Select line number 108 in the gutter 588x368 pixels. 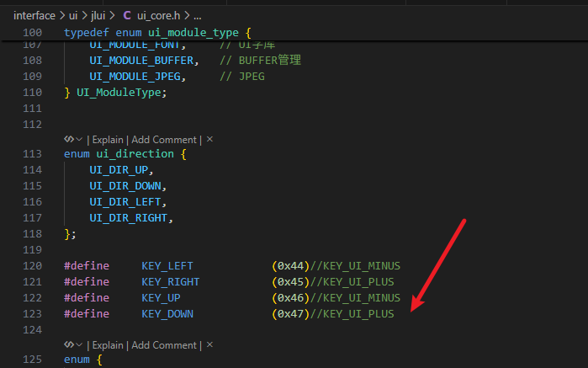pyautogui.click(x=32, y=61)
